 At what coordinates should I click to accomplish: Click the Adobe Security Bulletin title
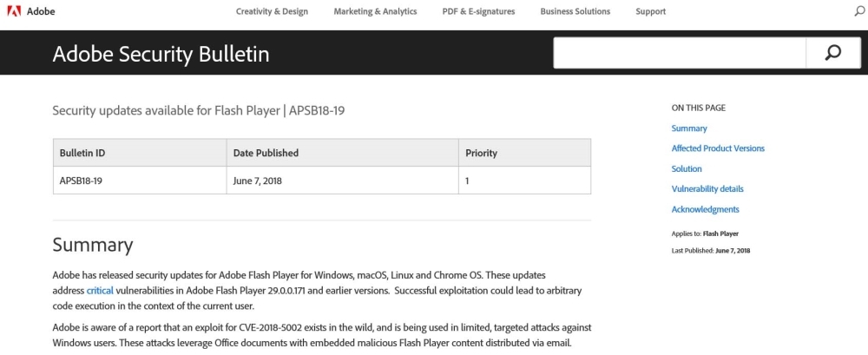[x=161, y=55]
